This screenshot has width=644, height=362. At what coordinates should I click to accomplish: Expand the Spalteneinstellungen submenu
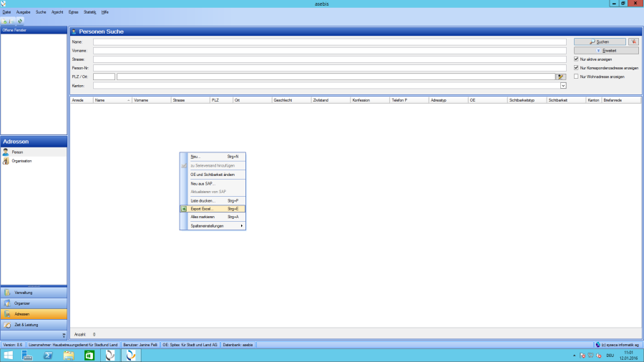215,226
